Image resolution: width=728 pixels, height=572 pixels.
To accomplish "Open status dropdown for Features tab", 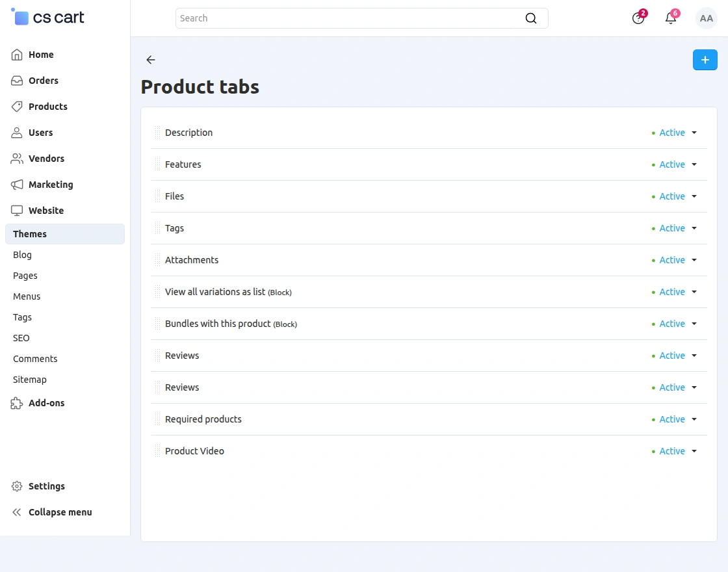I will coord(674,164).
